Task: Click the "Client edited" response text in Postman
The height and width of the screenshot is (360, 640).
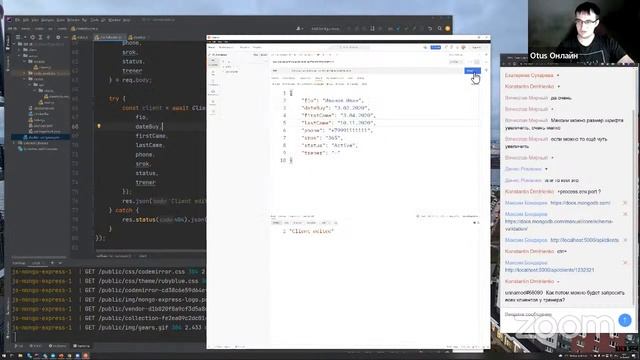Action: [312, 231]
